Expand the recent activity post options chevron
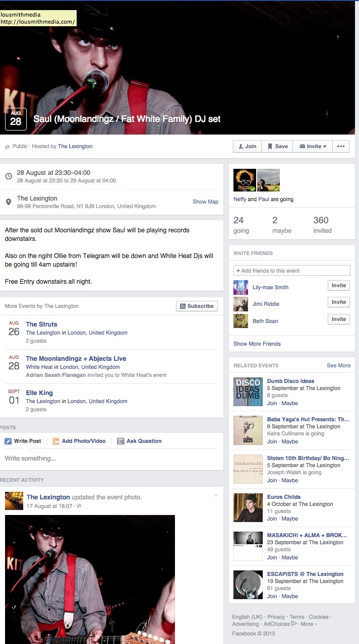This screenshot has height=644, width=359. tap(216, 496)
